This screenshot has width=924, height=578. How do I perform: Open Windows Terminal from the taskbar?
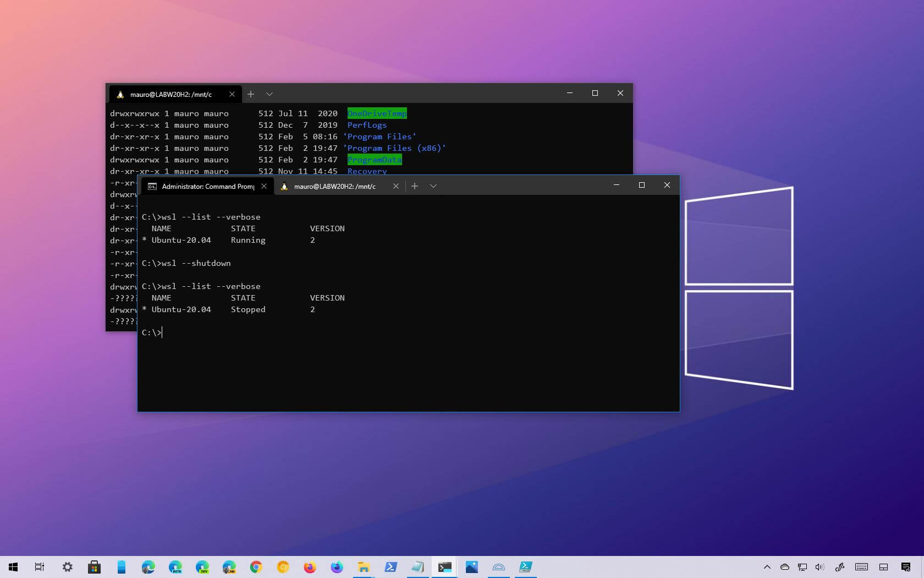click(x=444, y=567)
